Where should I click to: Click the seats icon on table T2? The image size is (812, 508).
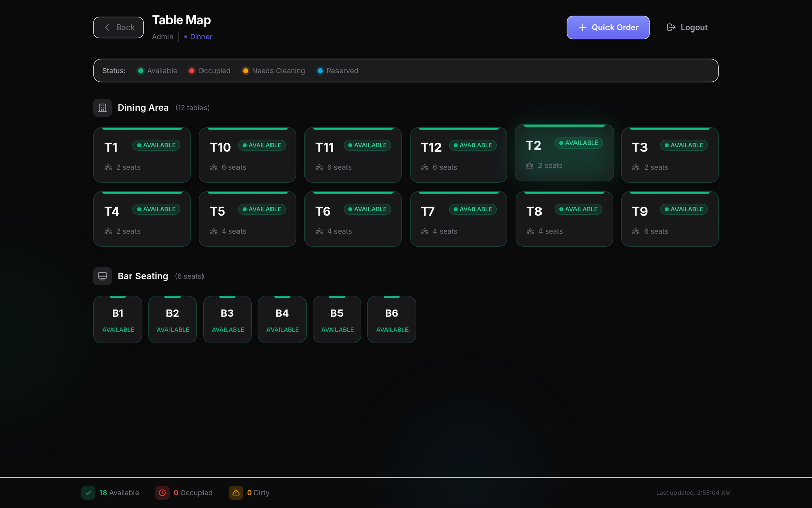(530, 166)
